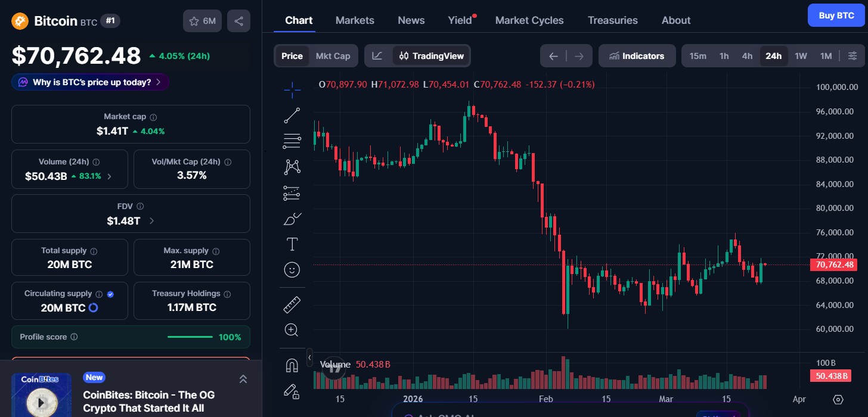Click the Profile score progress bar
Image resolution: width=868 pixels, height=417 pixels.
[190, 337]
